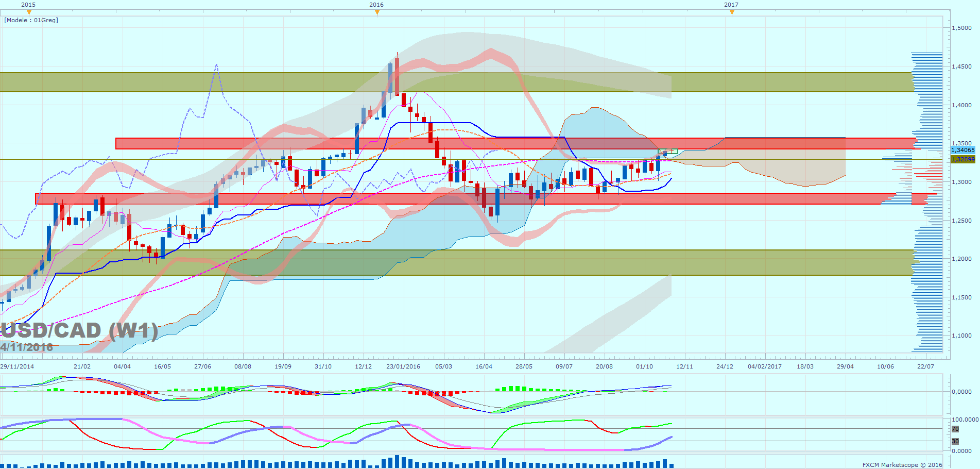Click the 1,4000 price axis label
The image size is (980, 469).
[962, 105]
